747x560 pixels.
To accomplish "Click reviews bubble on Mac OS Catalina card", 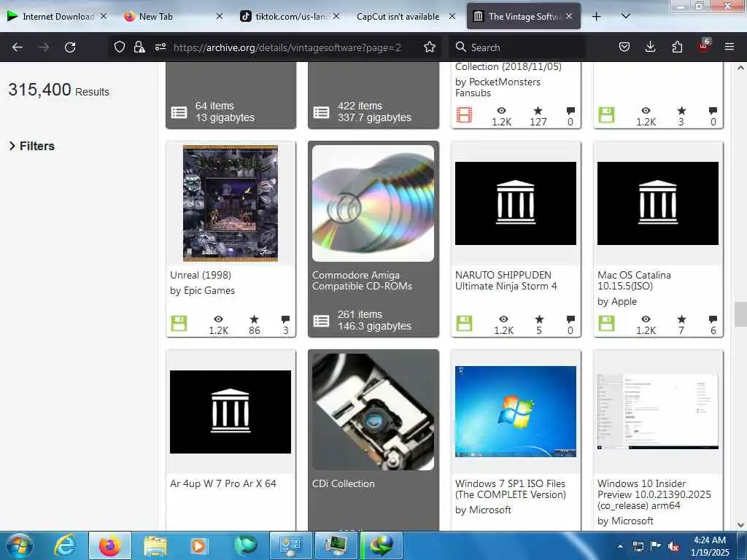I will click(713, 319).
